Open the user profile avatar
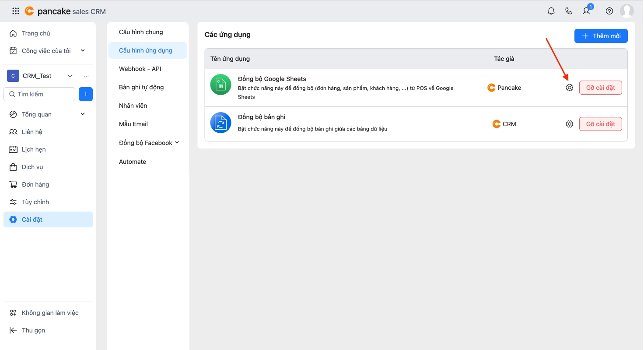The height and width of the screenshot is (350, 644). point(626,11)
